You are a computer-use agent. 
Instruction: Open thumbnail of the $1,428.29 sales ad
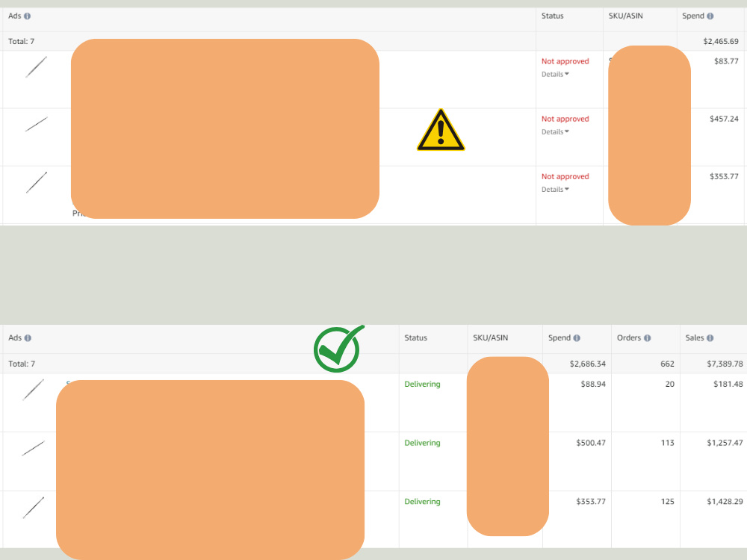[x=34, y=508]
